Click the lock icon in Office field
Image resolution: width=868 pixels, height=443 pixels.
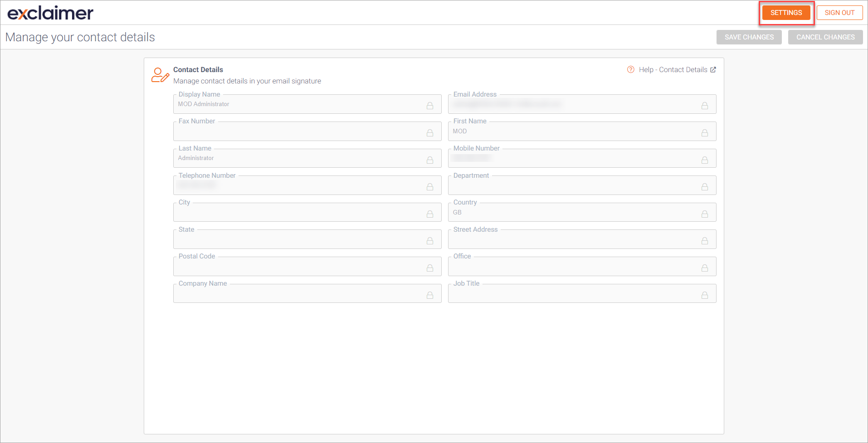click(x=704, y=268)
